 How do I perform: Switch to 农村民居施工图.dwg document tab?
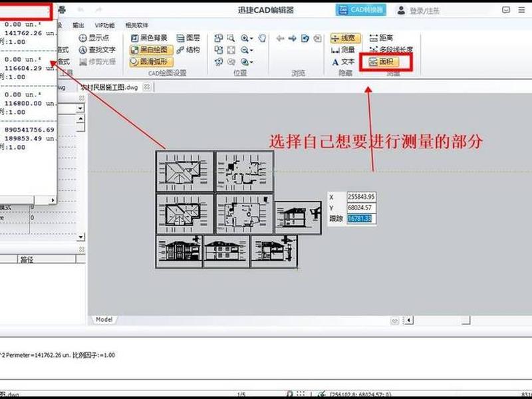[x=110, y=87]
